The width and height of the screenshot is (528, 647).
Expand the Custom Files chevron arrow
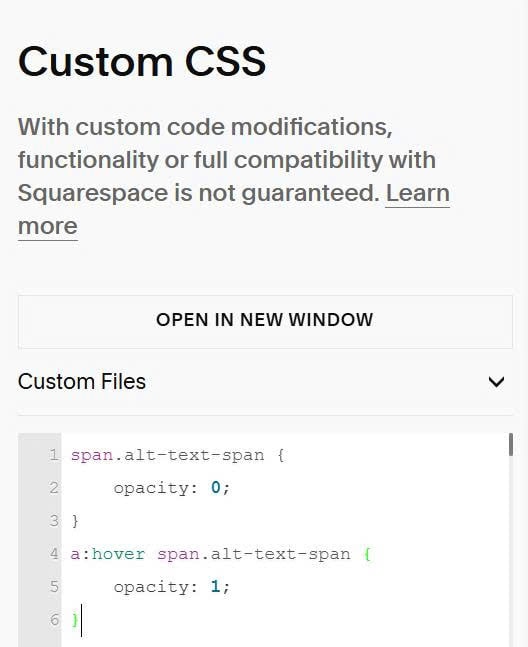(x=496, y=382)
